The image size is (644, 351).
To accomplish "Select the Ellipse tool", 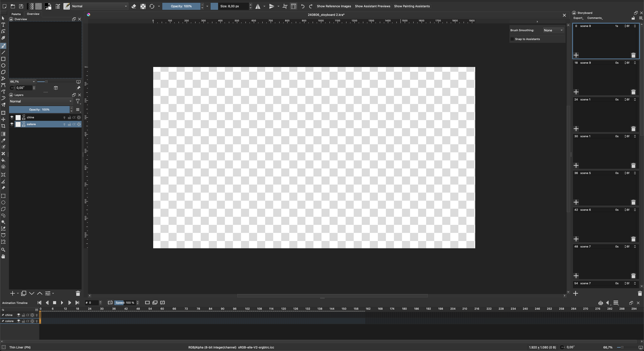I will [x=3, y=65].
